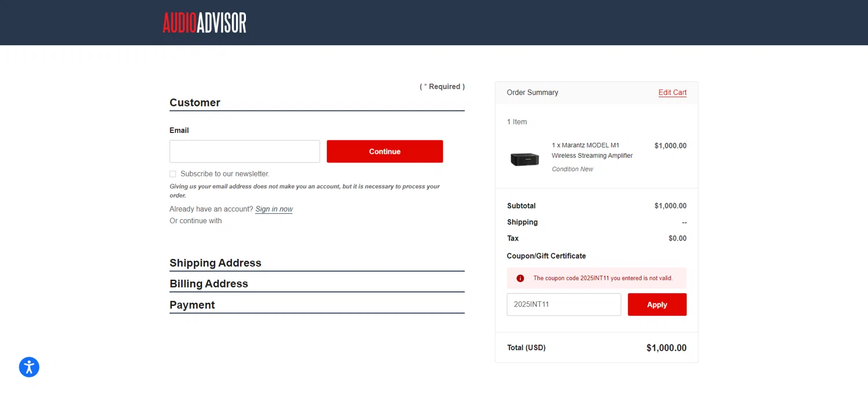This screenshot has height=418, width=868.
Task: Click the Condition New label
Action: [x=572, y=169]
